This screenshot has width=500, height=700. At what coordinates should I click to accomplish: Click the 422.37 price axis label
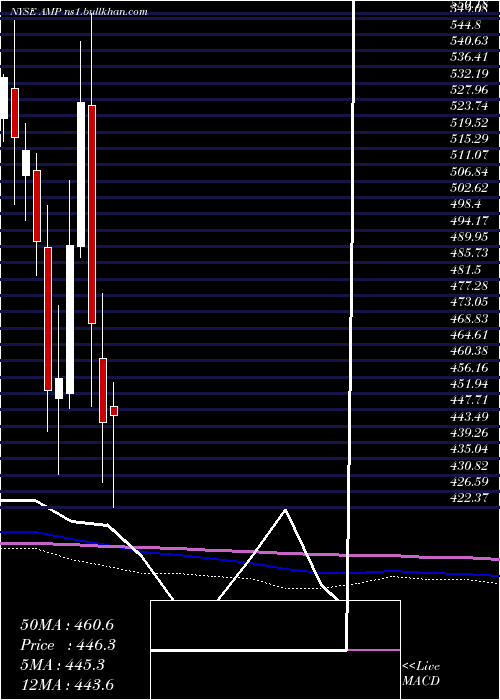[469, 498]
